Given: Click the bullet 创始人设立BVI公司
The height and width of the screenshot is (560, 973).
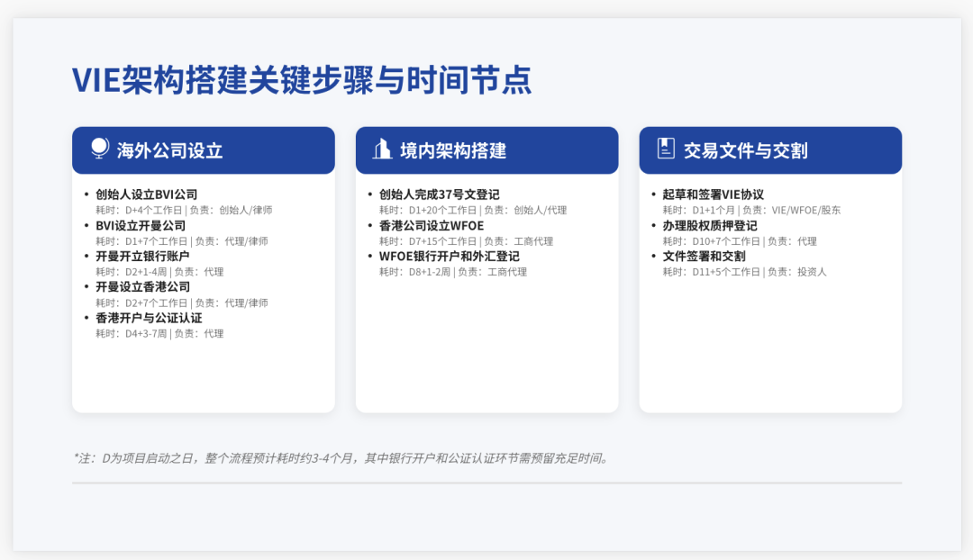Looking at the screenshot, I should coord(147,194).
